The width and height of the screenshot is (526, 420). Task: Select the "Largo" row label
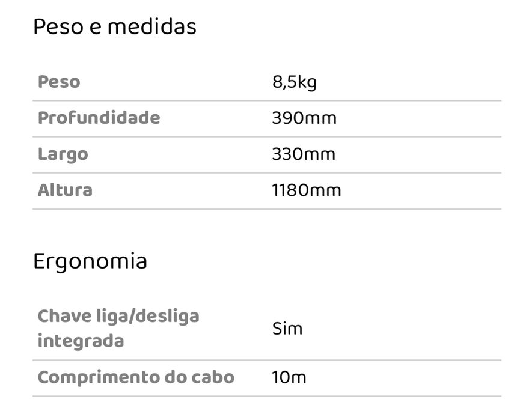pyautogui.click(x=63, y=154)
